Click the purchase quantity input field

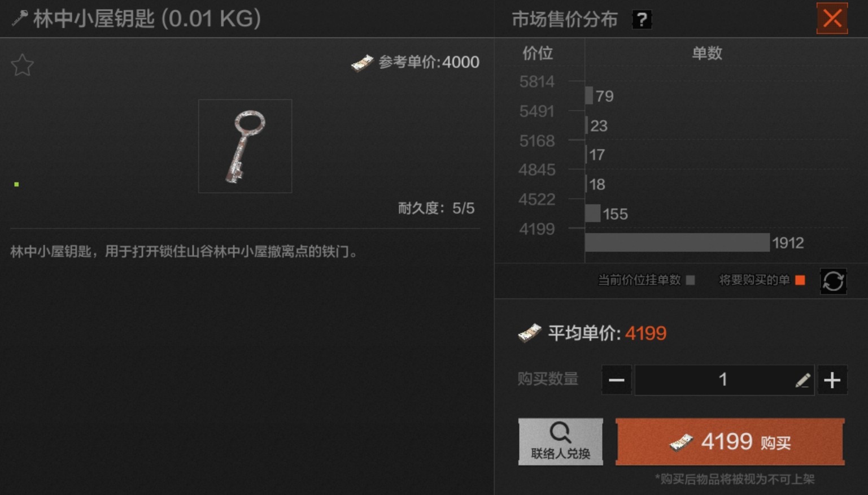click(x=724, y=380)
